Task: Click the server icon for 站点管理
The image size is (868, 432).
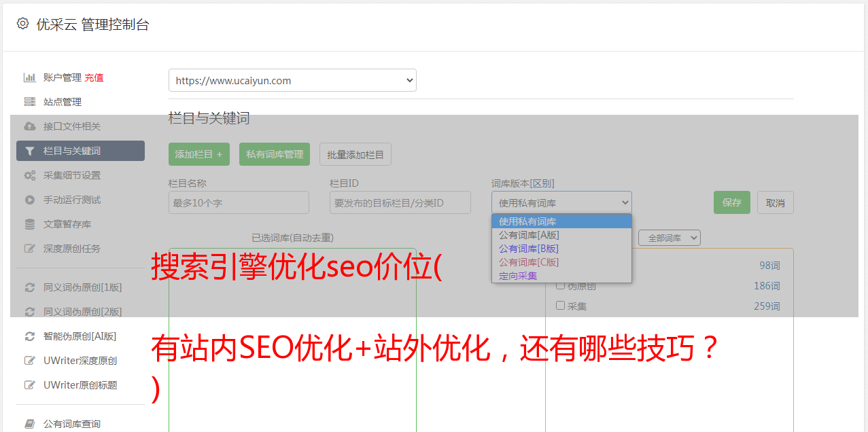Action: (x=29, y=102)
